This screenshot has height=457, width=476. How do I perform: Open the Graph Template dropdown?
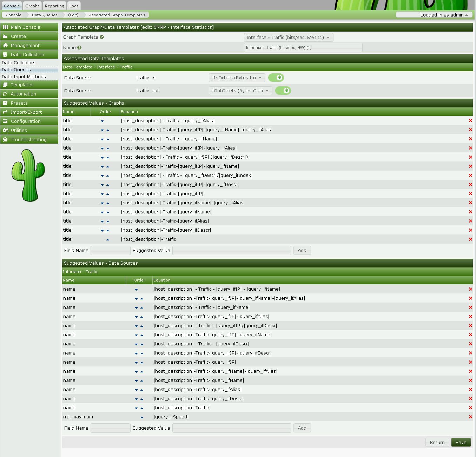tap(288, 37)
